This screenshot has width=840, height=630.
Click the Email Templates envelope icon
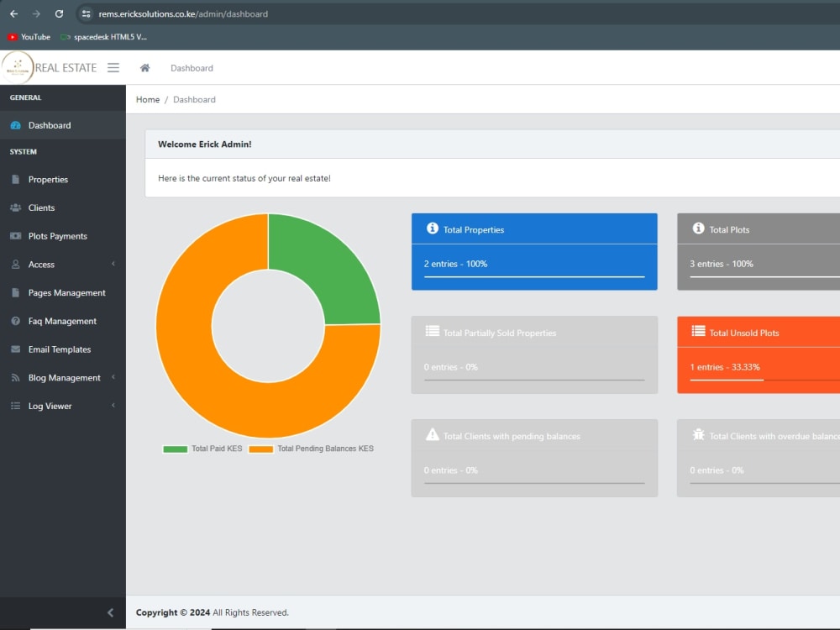click(x=15, y=349)
